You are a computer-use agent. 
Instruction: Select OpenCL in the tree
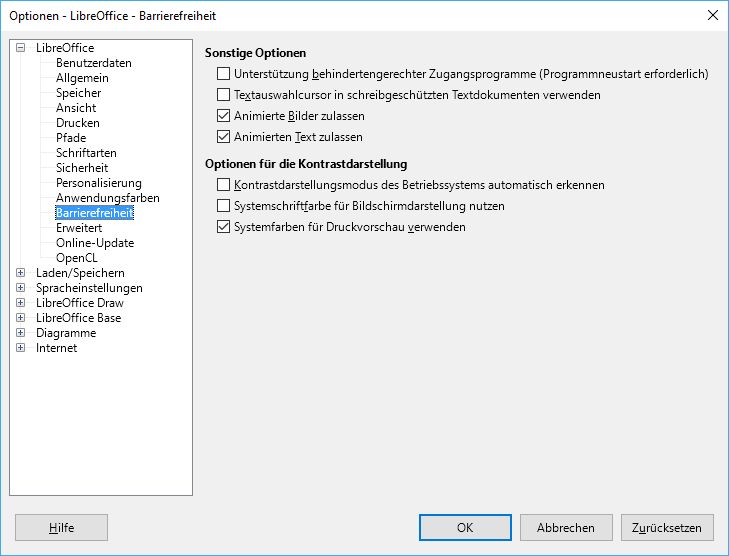(x=77, y=258)
